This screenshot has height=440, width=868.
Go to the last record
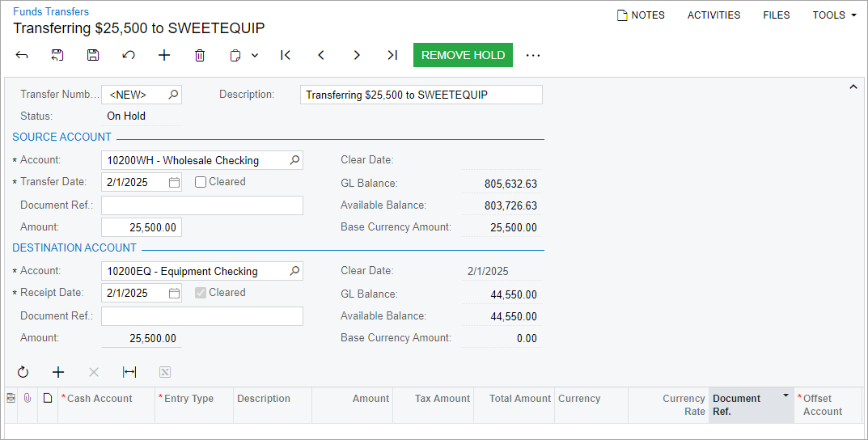click(392, 55)
